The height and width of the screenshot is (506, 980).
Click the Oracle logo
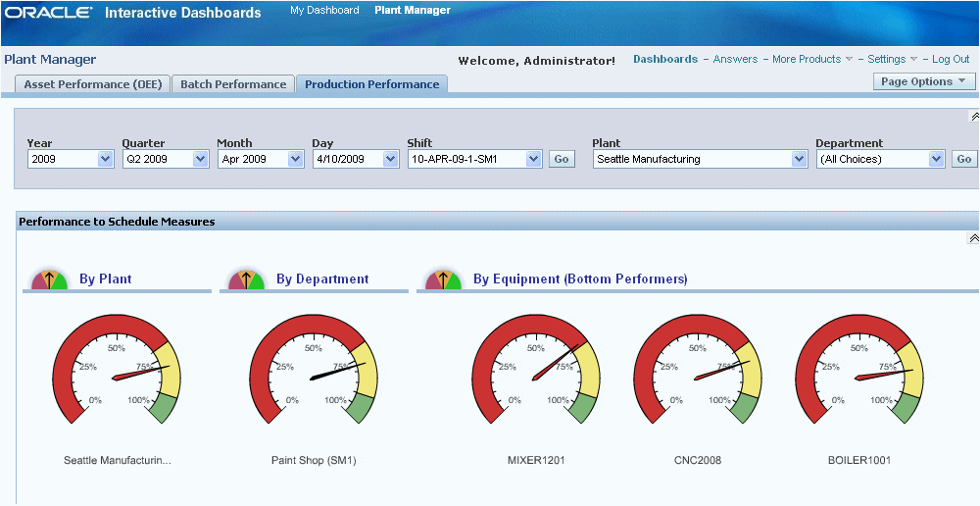49,13
